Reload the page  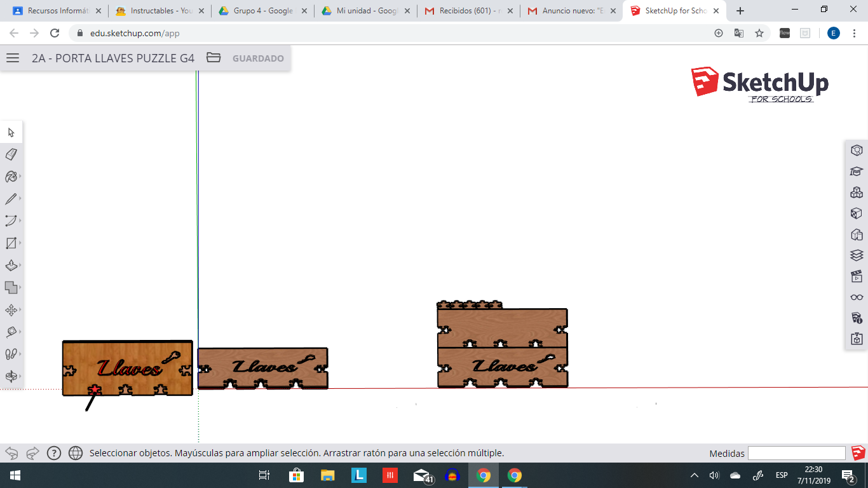point(55,33)
